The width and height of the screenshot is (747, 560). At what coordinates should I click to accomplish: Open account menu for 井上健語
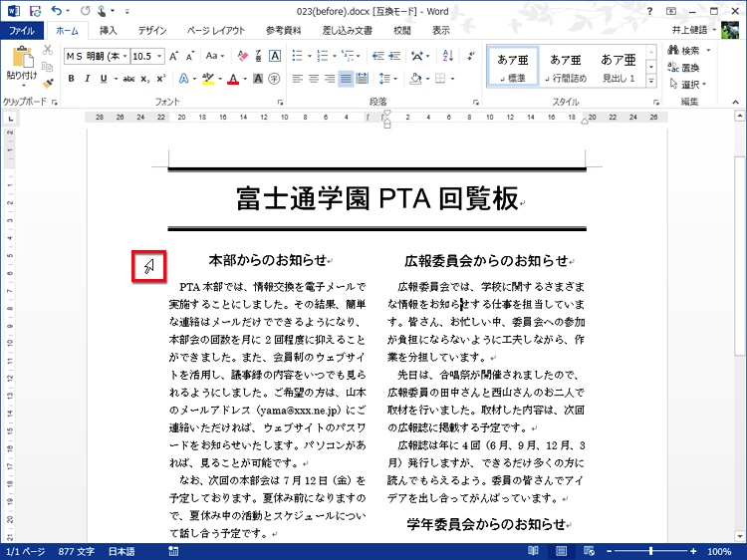tap(693, 30)
